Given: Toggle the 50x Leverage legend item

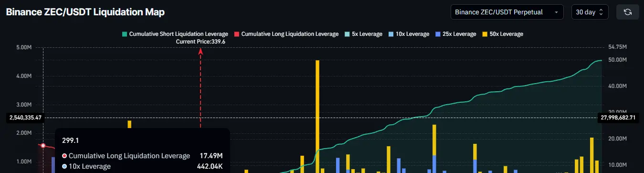Looking at the screenshot, I should coord(503,34).
